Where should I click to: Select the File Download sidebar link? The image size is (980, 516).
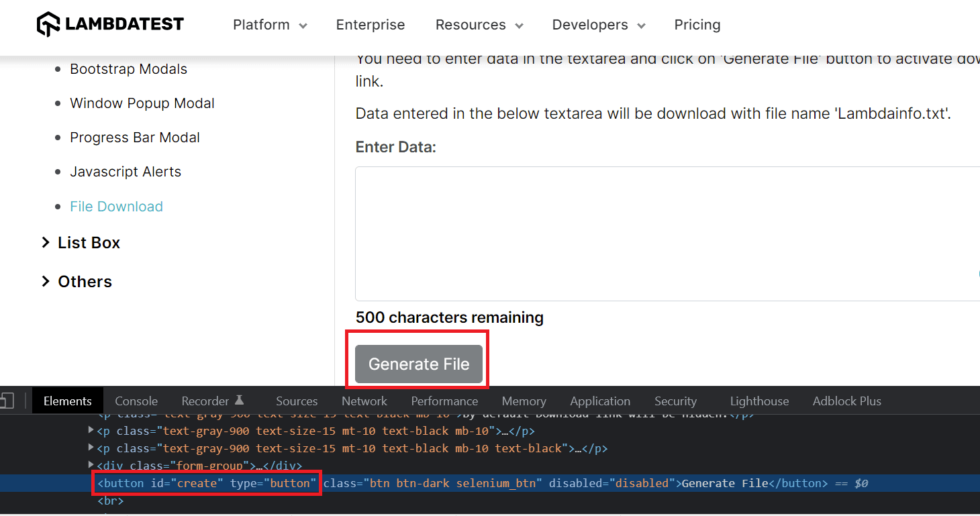116,206
